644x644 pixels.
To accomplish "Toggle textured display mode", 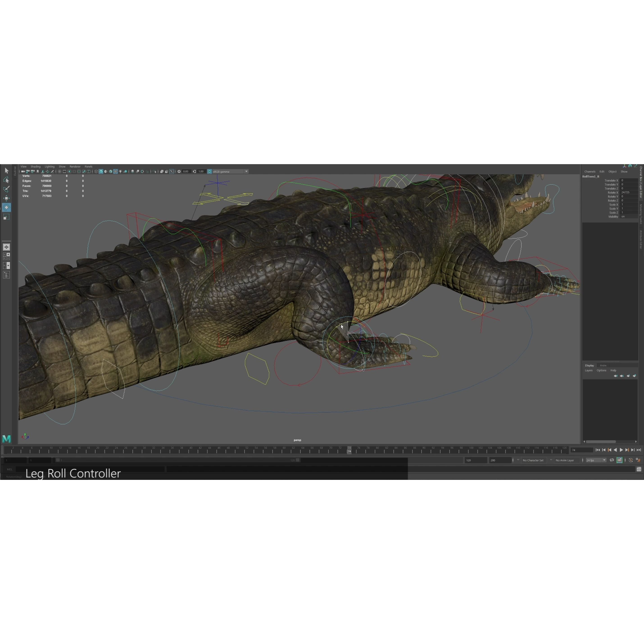I will pyautogui.click(x=115, y=172).
